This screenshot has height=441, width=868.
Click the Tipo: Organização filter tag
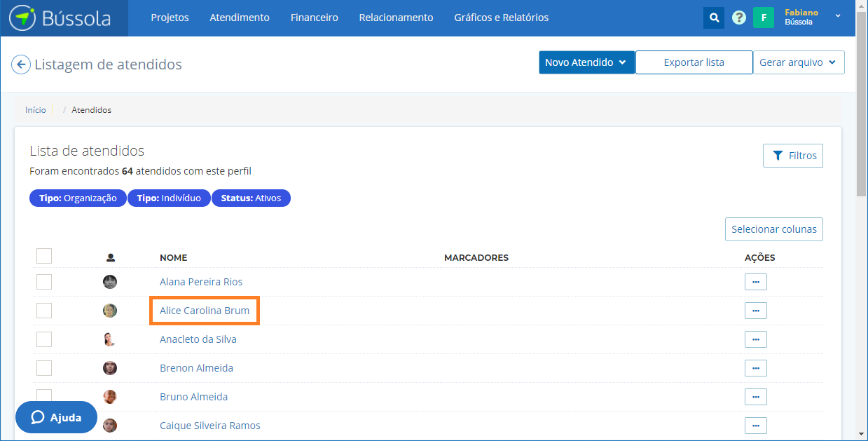coord(78,198)
